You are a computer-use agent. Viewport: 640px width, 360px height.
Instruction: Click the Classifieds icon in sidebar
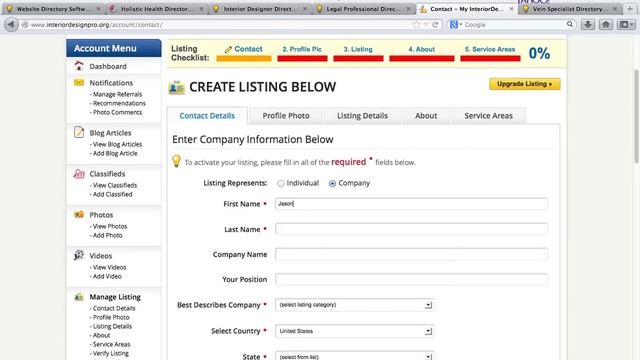point(79,173)
